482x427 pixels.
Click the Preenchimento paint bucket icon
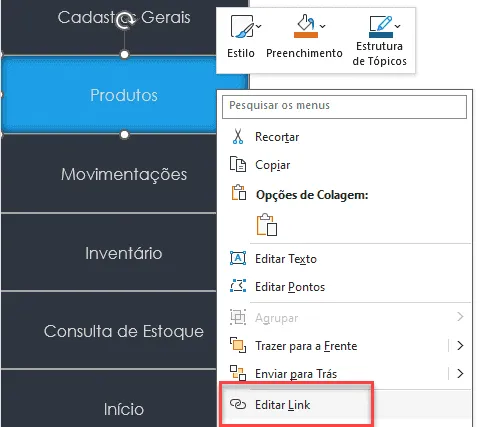306,23
